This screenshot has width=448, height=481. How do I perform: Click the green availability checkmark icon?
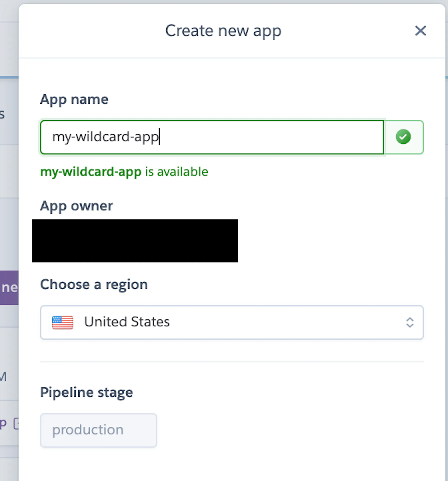403,137
